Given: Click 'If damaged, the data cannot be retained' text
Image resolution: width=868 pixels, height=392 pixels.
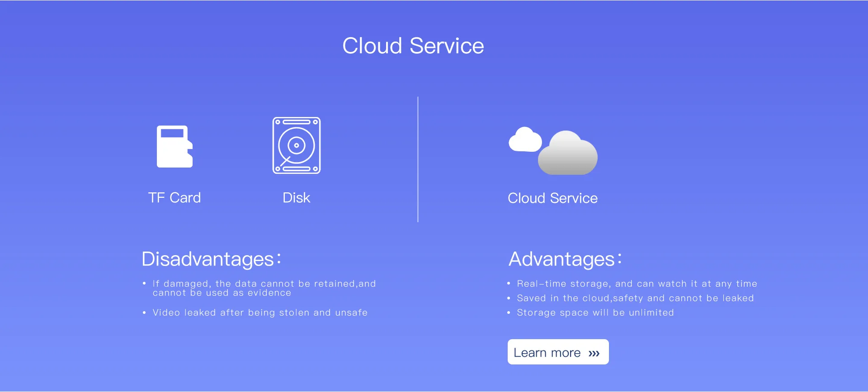Looking at the screenshot, I should 254,284.
